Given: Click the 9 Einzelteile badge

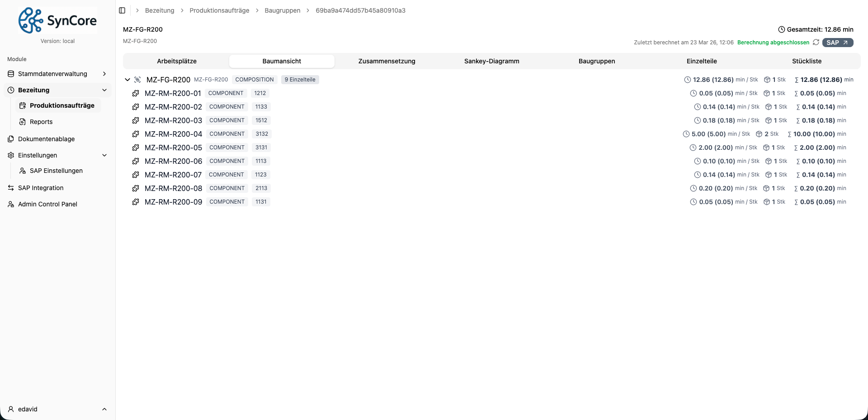Looking at the screenshot, I should click(300, 80).
